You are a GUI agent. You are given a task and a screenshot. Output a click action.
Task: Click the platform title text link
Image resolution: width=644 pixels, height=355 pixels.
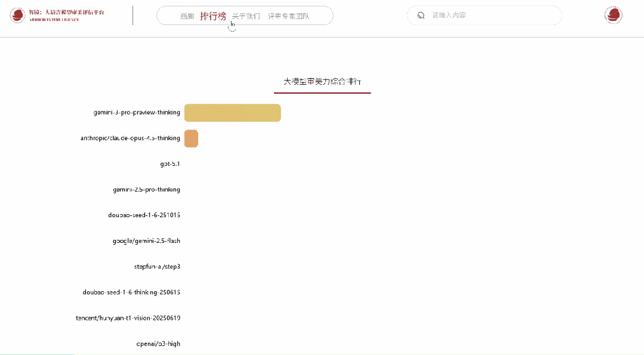(66, 15)
